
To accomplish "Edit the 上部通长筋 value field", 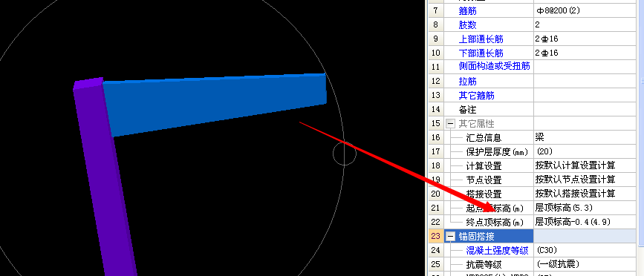I will coord(585,39).
